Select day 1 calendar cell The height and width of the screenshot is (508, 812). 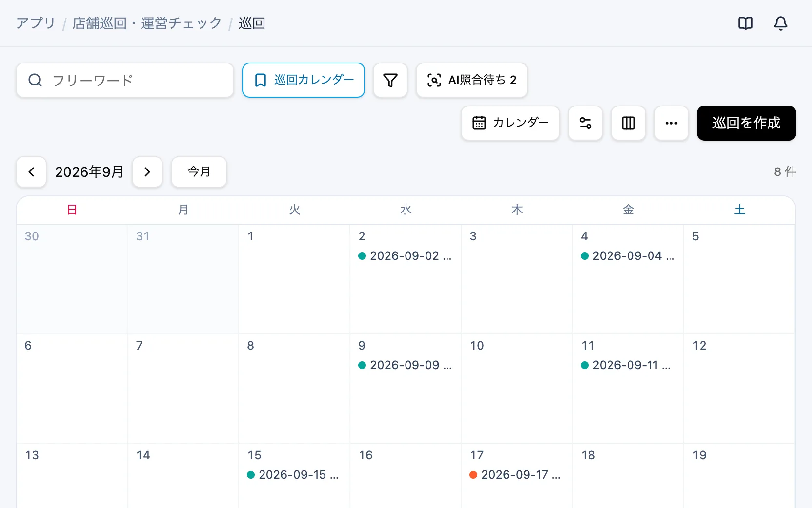[x=294, y=279]
